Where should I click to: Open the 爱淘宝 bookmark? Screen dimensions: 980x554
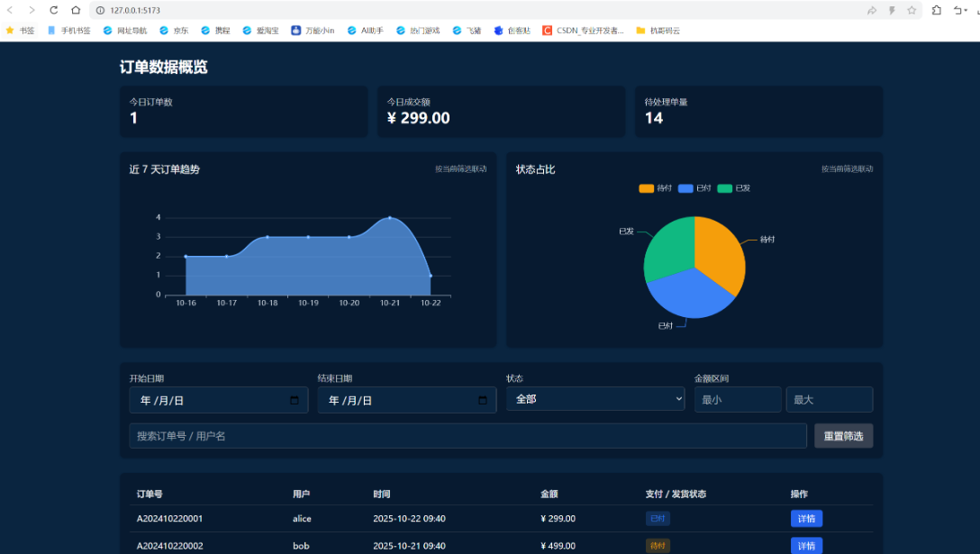pyautogui.click(x=260, y=31)
